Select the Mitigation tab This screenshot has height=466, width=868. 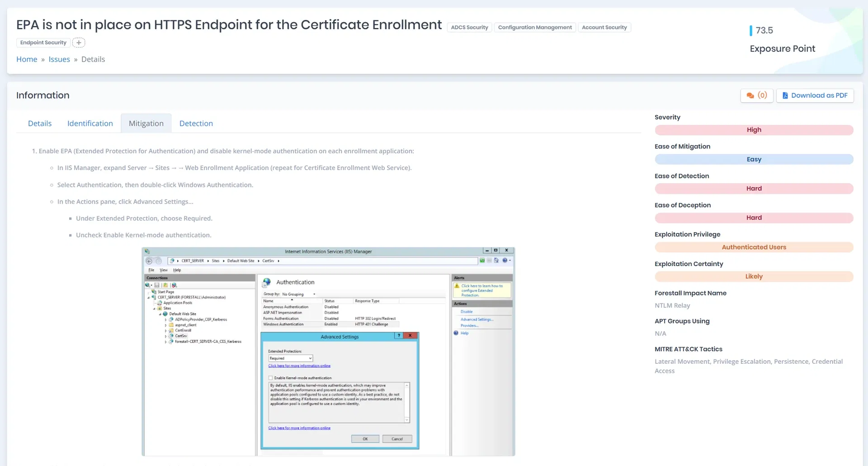(x=146, y=124)
